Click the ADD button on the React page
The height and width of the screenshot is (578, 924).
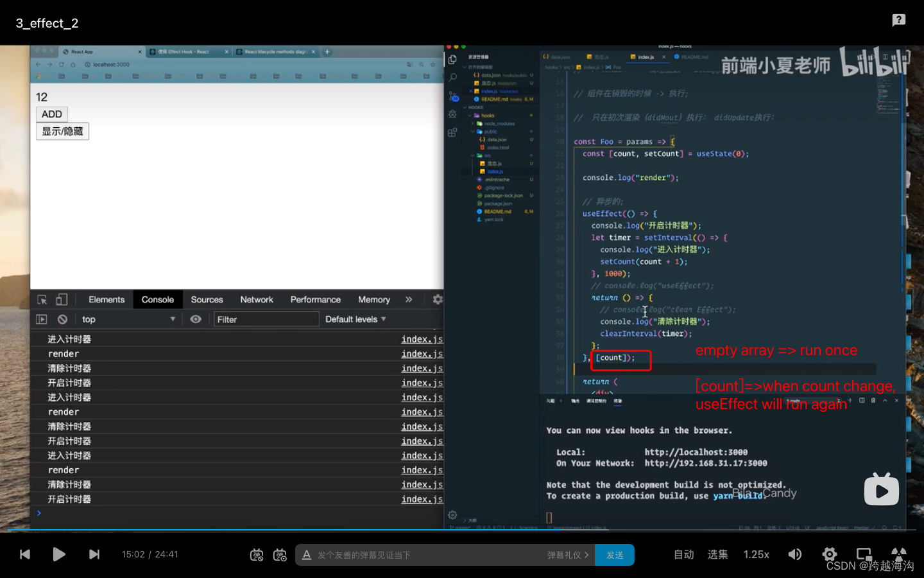[52, 114]
